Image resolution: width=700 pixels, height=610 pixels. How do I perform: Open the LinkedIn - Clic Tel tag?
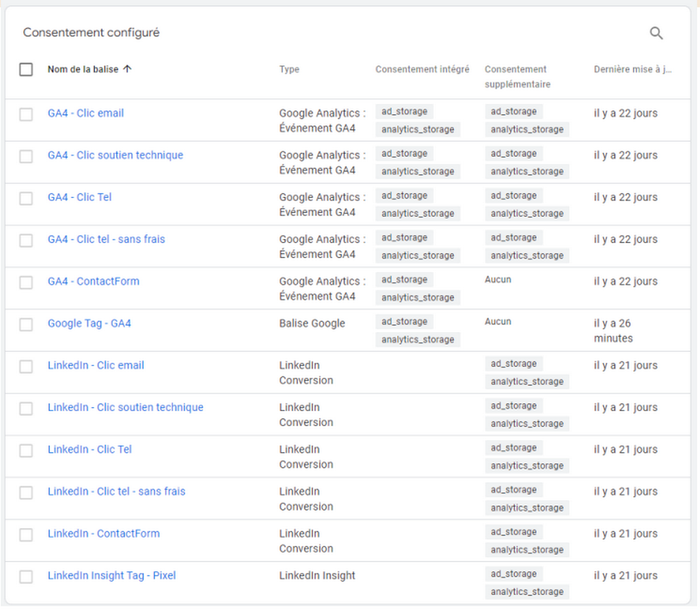[x=90, y=449]
